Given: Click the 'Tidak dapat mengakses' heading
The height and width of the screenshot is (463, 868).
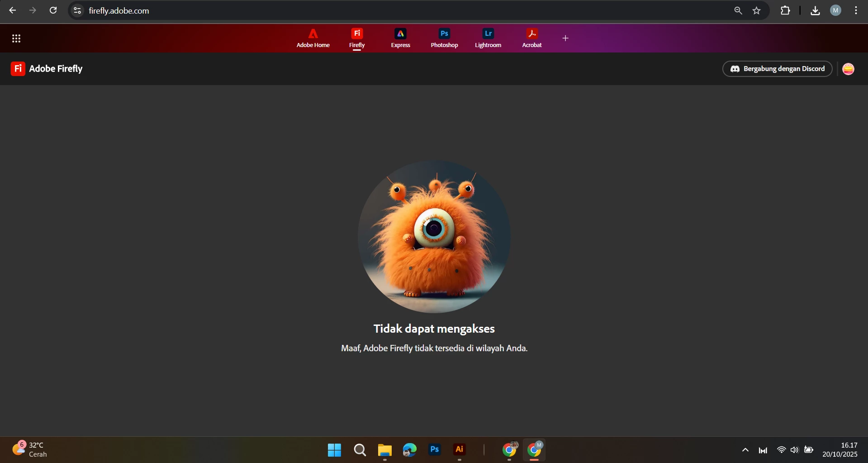Looking at the screenshot, I should pos(434,329).
